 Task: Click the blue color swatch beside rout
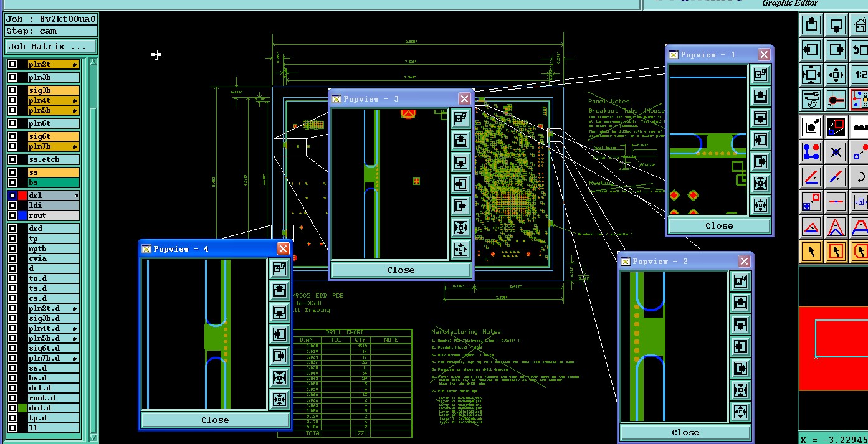[x=22, y=215]
